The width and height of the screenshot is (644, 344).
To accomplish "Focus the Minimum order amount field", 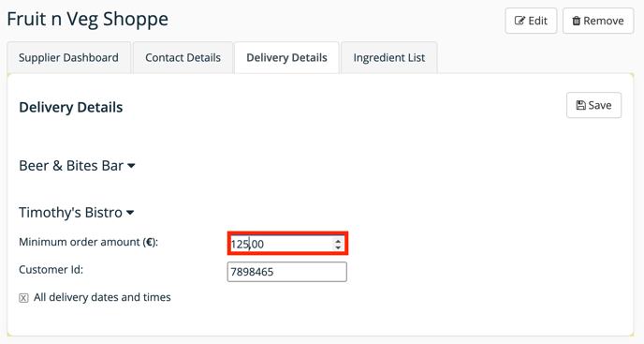I will (287, 244).
